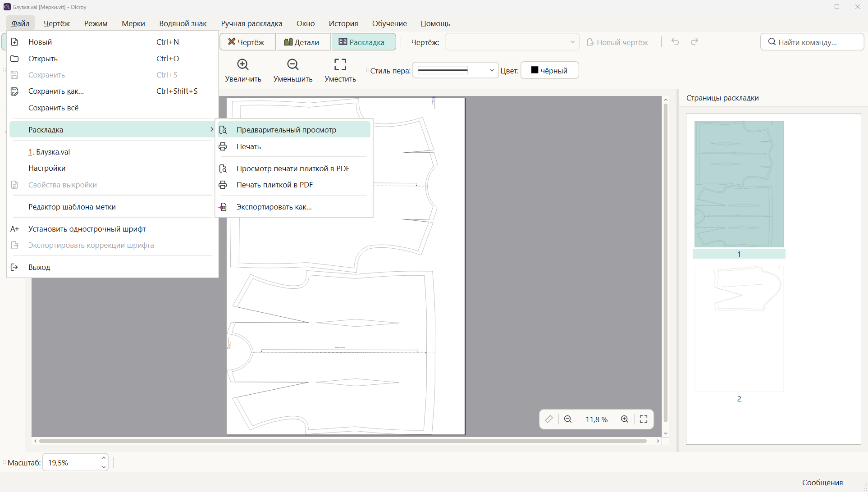
Task: Click fit-to-screen in the floating zoom bar
Action: (644, 419)
